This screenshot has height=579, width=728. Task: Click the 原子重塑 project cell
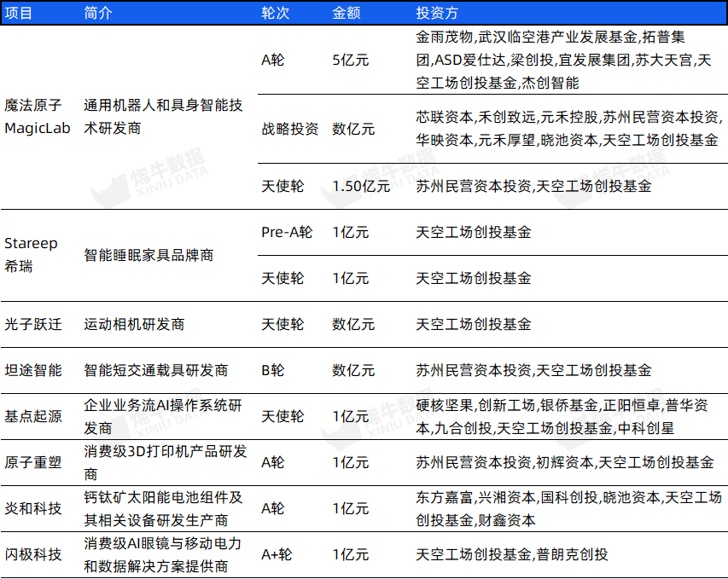pyautogui.click(x=33, y=462)
